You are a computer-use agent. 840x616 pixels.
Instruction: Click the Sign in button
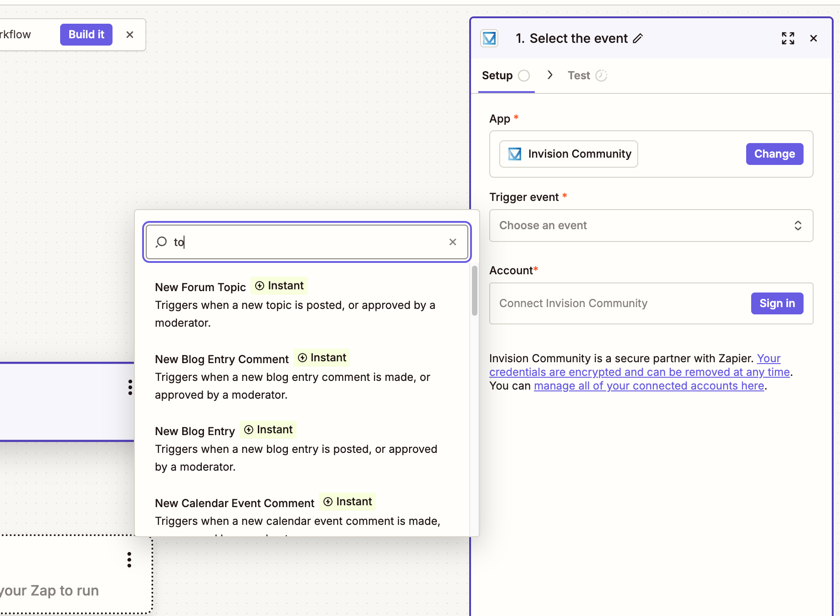777,303
